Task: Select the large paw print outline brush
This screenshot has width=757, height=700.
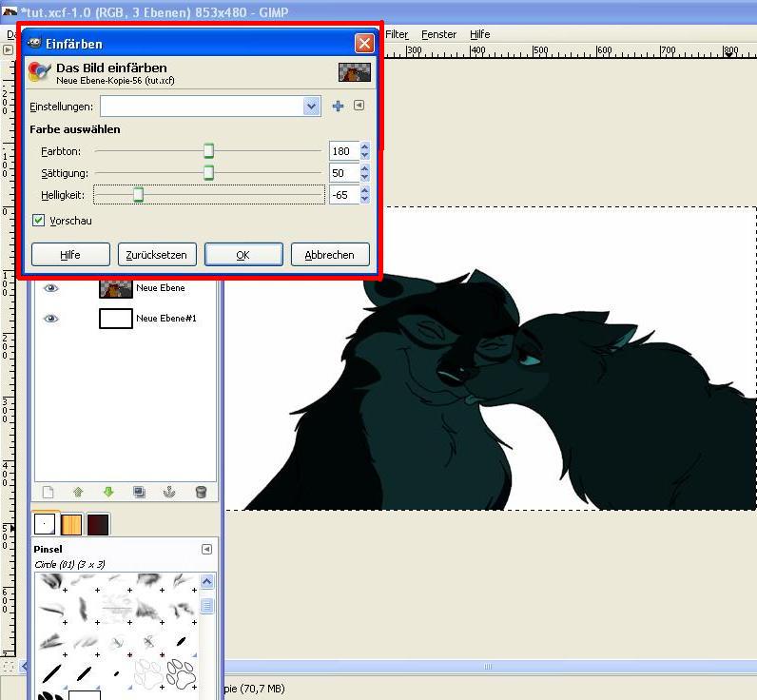Action: point(181,673)
